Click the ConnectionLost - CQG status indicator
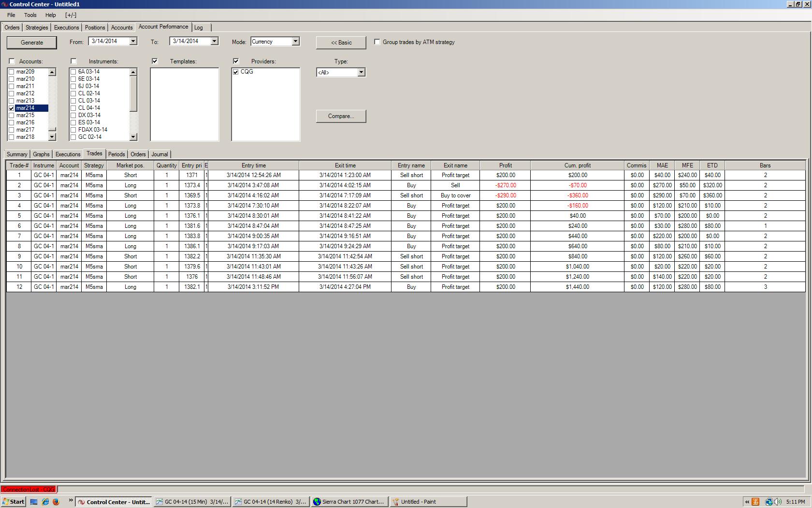The image size is (812, 508). pos(29,490)
